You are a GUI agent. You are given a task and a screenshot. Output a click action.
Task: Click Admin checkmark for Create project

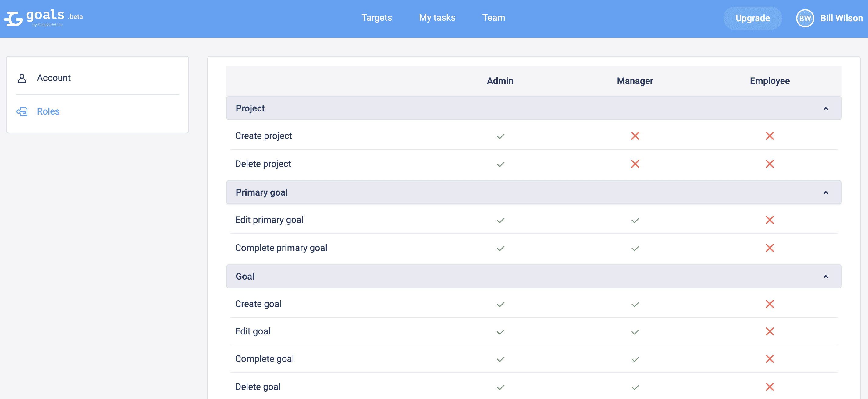point(500,136)
